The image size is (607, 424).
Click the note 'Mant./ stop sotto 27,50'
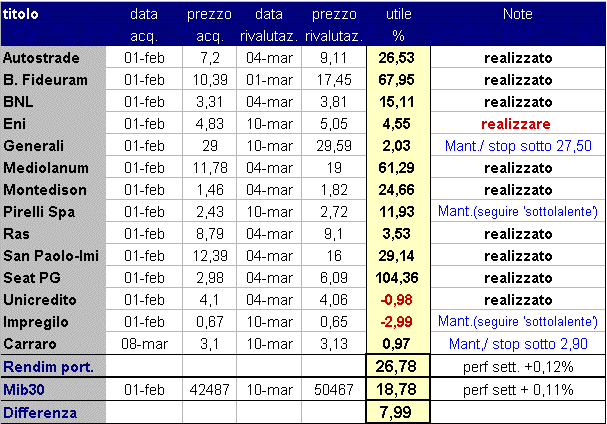pyautogui.click(x=518, y=146)
